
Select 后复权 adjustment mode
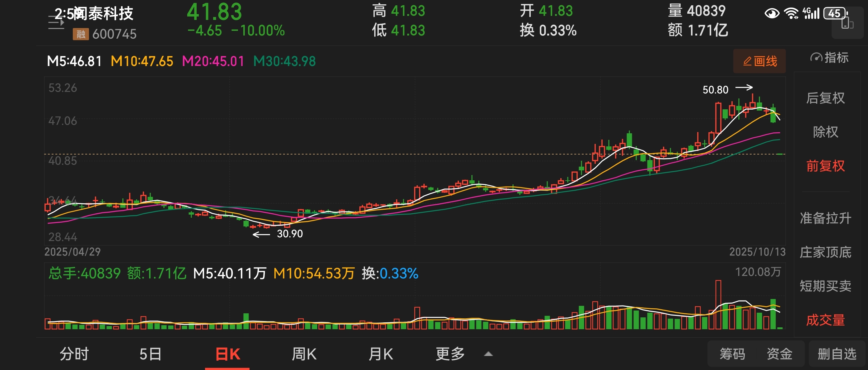click(x=825, y=98)
